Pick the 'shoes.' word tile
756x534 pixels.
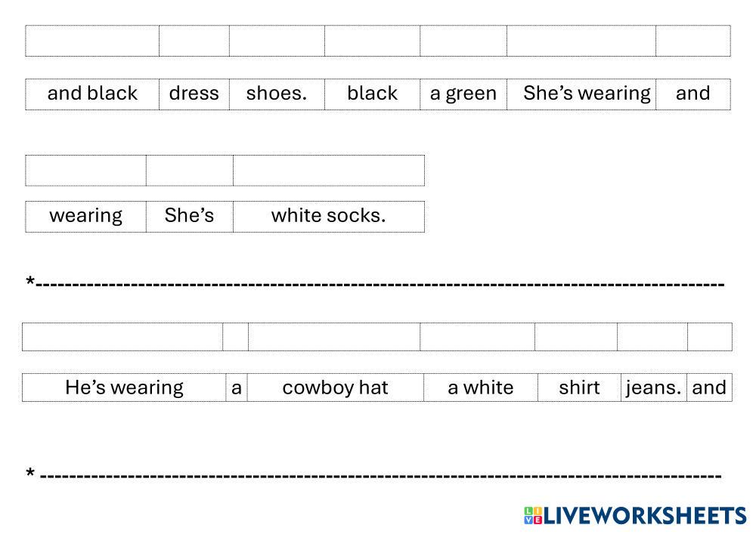coord(277,94)
